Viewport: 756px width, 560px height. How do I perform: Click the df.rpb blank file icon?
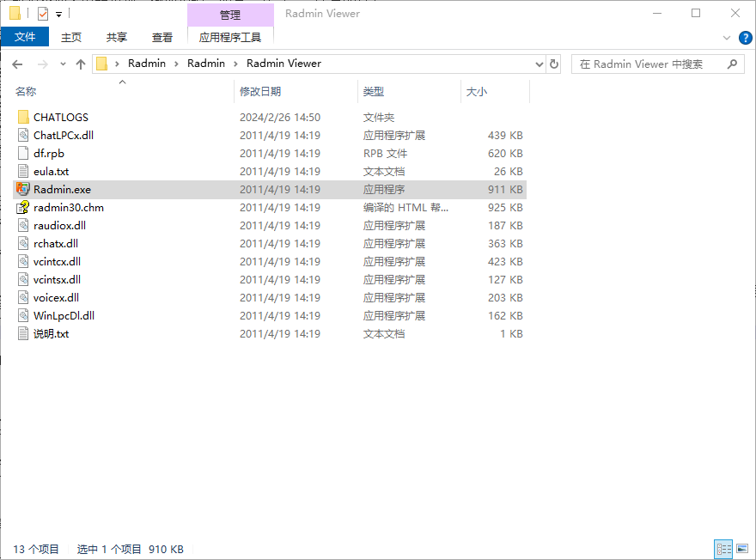point(22,153)
